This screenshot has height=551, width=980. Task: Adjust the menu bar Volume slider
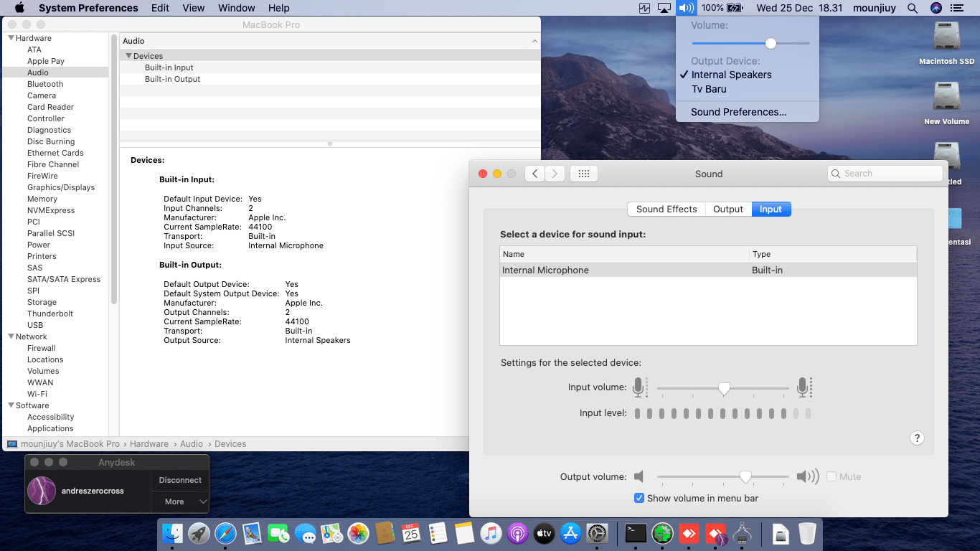[771, 43]
